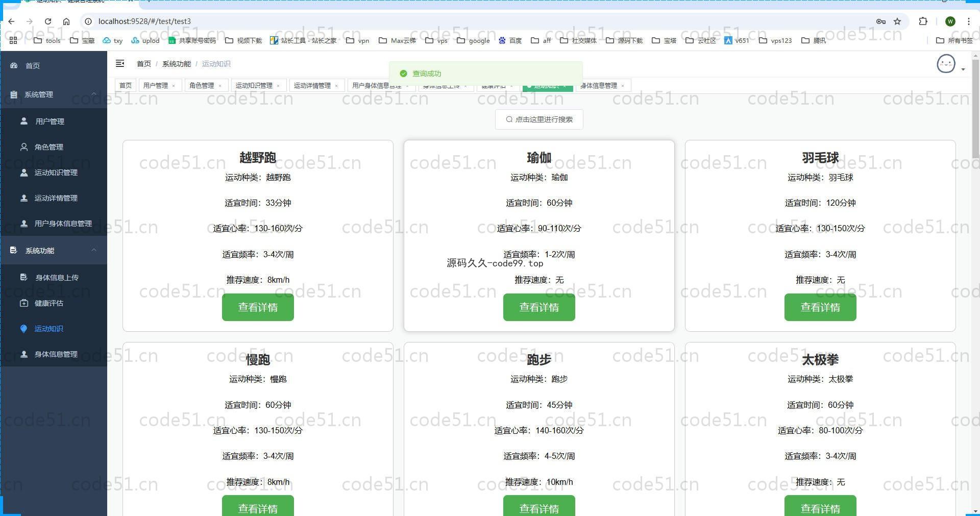Open the vpn bookmark folder
The width and height of the screenshot is (980, 516).
pos(358,40)
